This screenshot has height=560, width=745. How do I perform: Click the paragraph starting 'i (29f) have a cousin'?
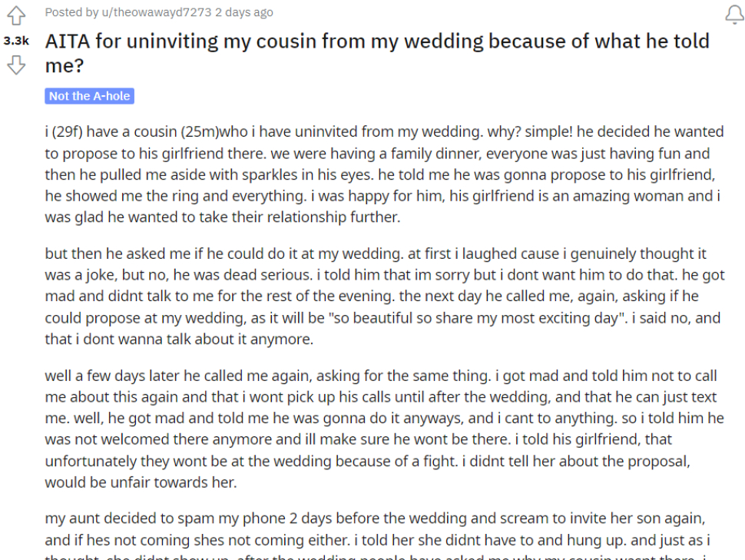click(x=384, y=174)
